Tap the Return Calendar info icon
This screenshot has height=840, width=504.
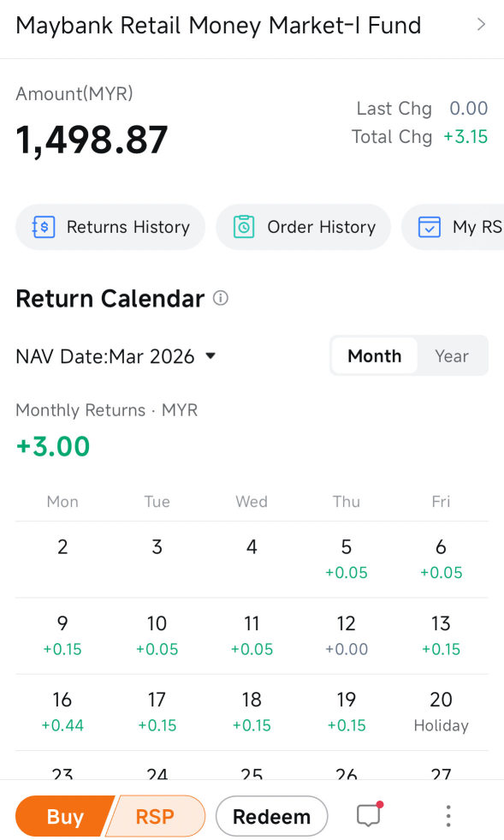[x=221, y=298]
